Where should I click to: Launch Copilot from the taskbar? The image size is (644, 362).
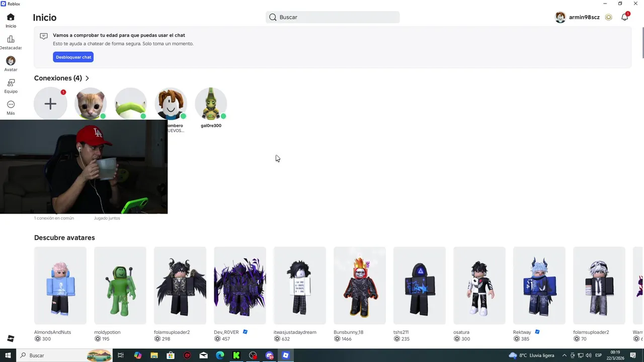(138, 355)
